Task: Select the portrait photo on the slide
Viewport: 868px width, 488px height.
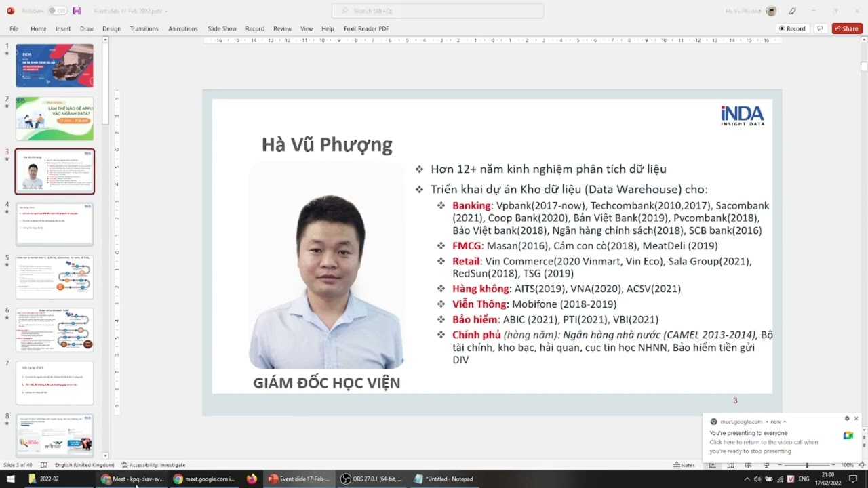Action: [x=326, y=266]
